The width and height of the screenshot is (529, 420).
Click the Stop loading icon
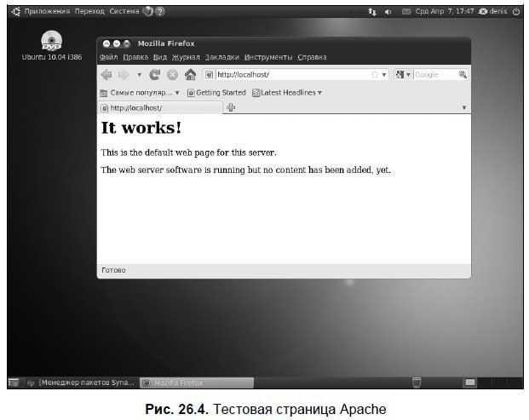[172, 75]
